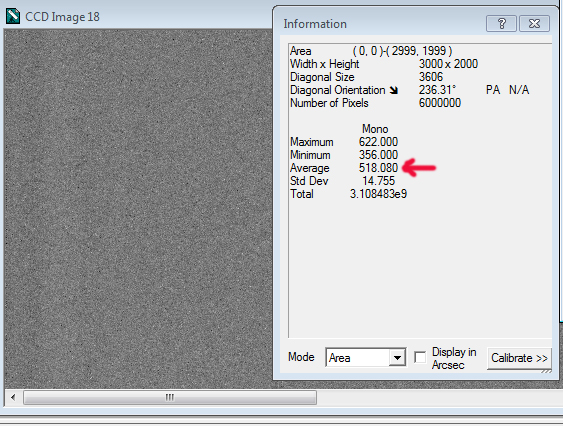
Task: Click the Display in Arcsec label
Action: [454, 358]
